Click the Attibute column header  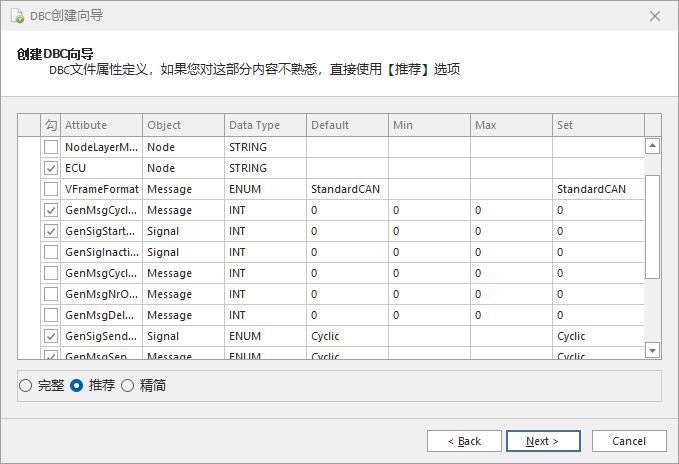point(101,125)
